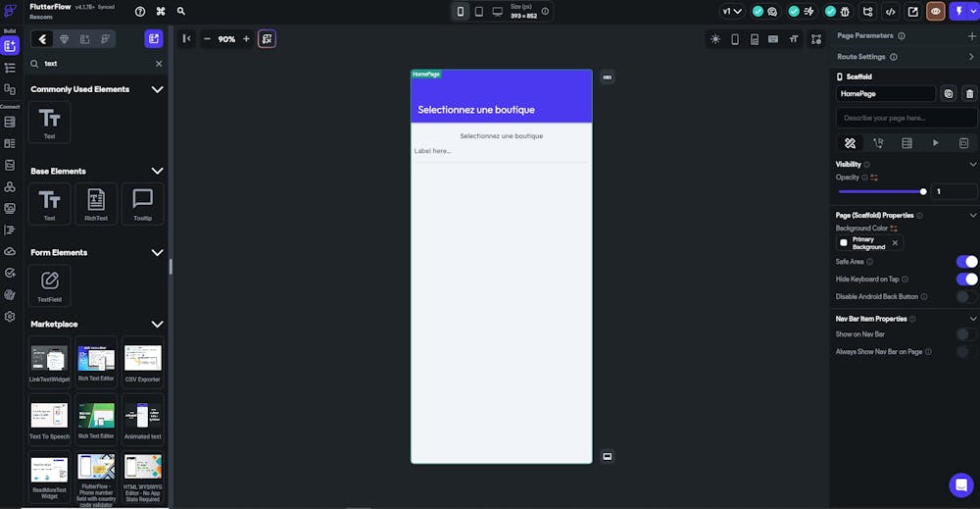
Task: Open run mode dropdown arrow
Action: pos(973,11)
